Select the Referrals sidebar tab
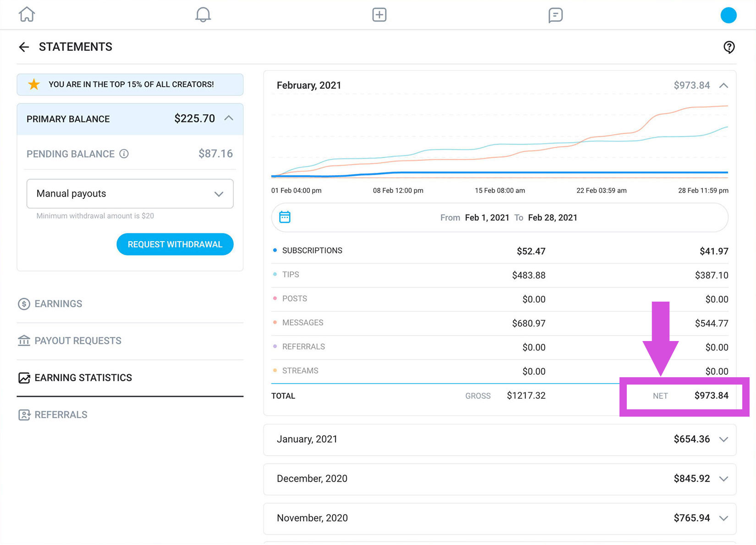 coord(60,415)
